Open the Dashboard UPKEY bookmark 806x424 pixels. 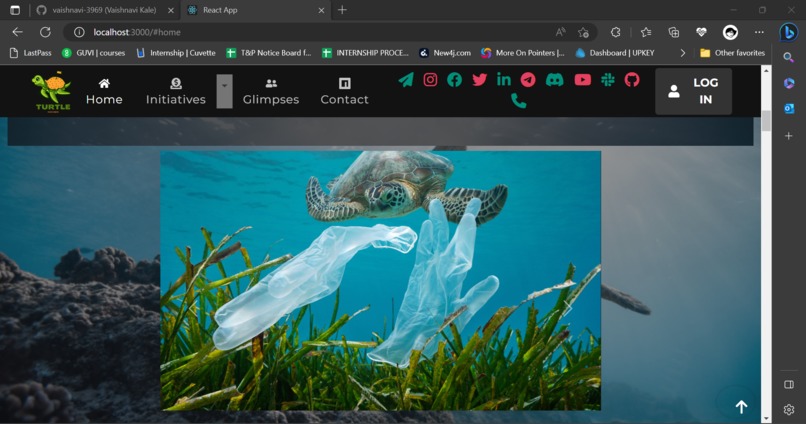point(615,52)
